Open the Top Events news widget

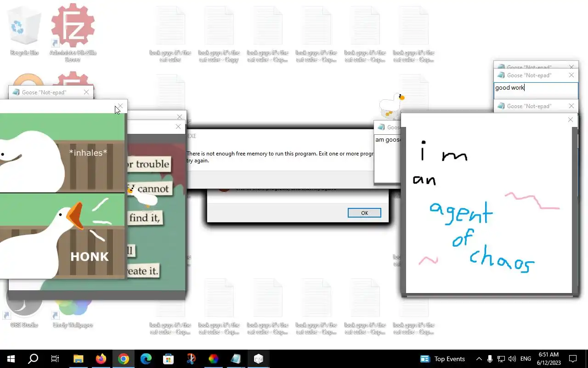[x=443, y=359]
